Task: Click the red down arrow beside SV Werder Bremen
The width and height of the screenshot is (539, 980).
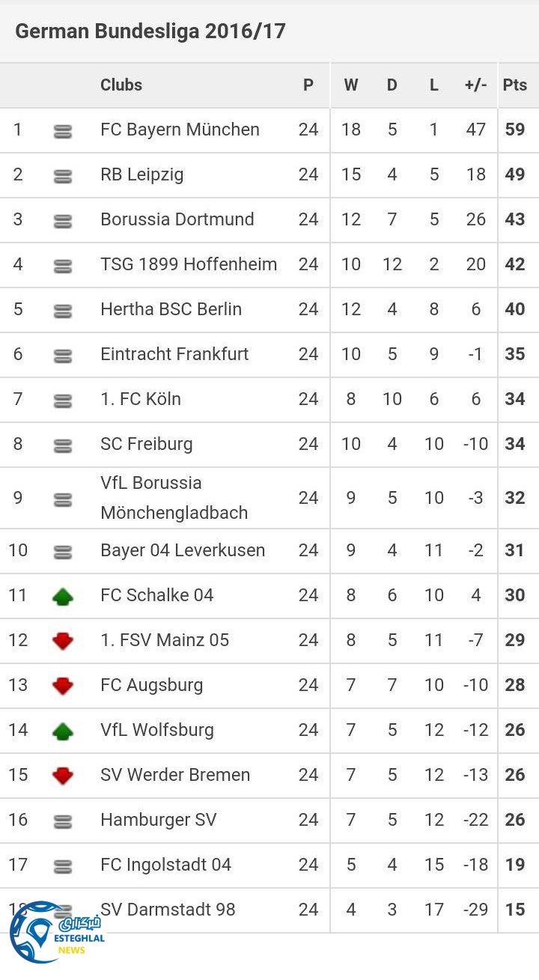Action: [x=63, y=776]
